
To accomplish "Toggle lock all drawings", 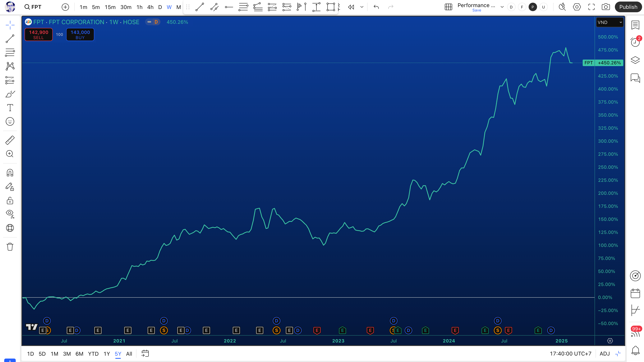I will pos(10,201).
